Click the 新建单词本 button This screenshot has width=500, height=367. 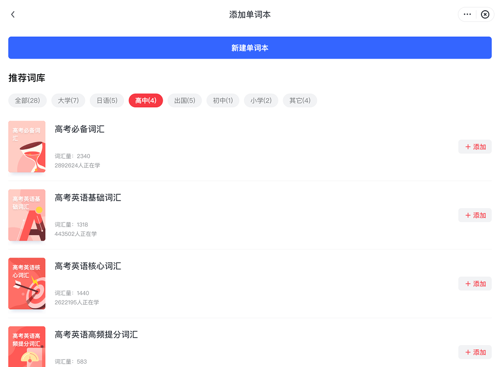pyautogui.click(x=250, y=48)
